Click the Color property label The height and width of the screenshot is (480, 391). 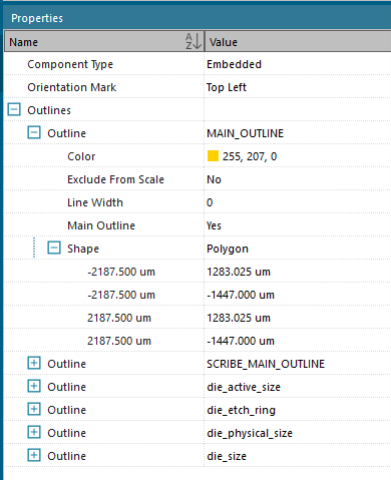click(81, 156)
